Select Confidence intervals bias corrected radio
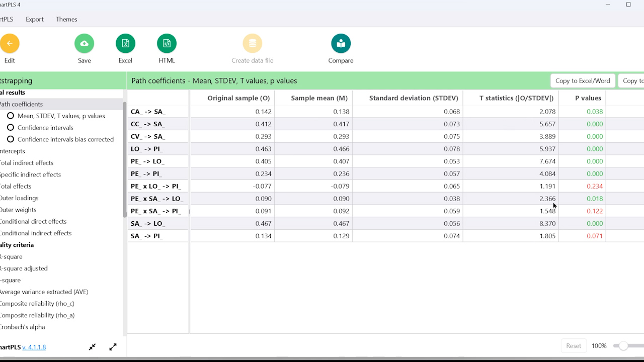 point(11,139)
